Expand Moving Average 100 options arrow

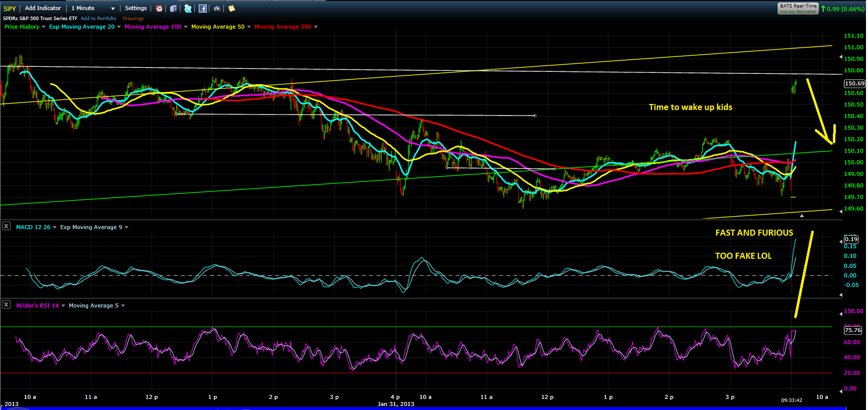point(186,27)
